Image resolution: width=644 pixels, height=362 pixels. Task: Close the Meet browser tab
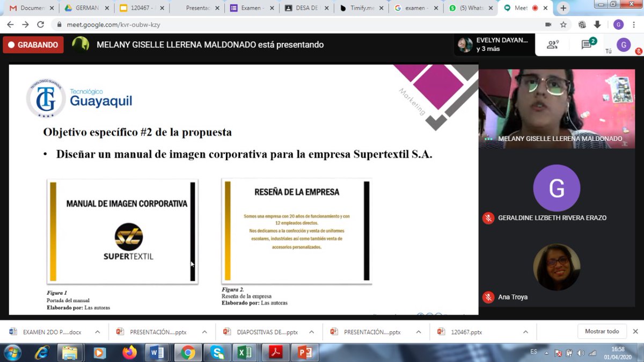[545, 8]
